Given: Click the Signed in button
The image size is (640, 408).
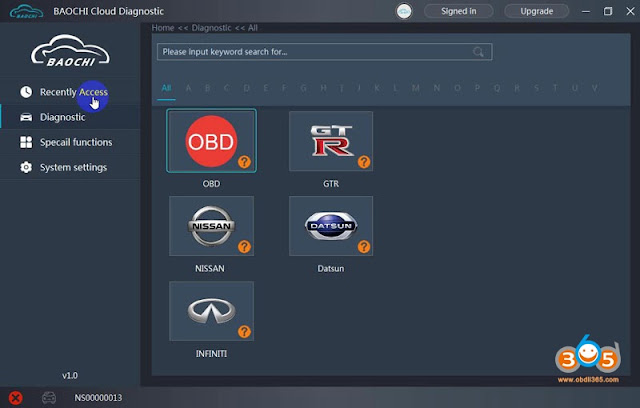Looking at the screenshot, I should [458, 11].
